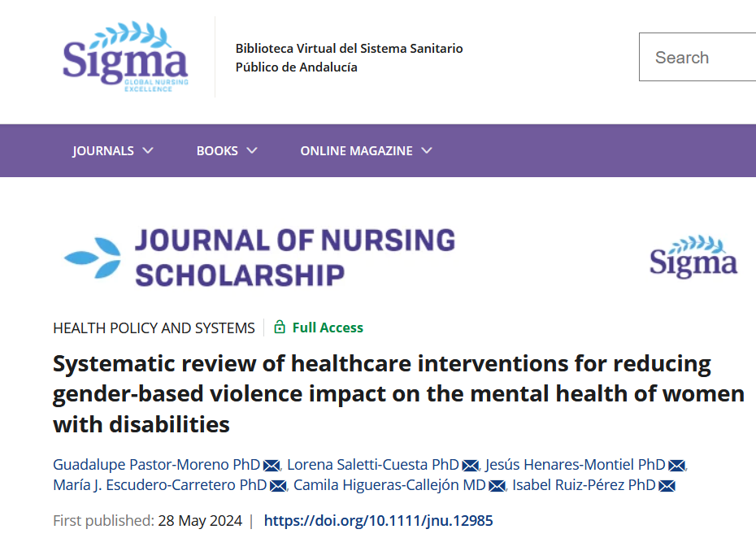Click the Journal of Nursing Scholarship logo
Image resolution: width=756 pixels, height=538 pixels.
coord(260,258)
